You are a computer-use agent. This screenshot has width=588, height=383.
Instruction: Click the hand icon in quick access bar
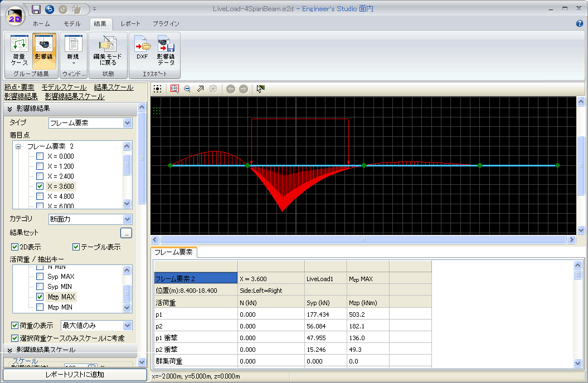(x=76, y=9)
